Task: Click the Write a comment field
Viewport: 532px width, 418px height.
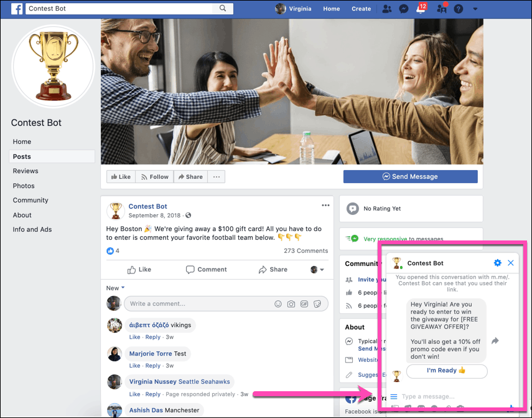Action: pyautogui.click(x=196, y=304)
